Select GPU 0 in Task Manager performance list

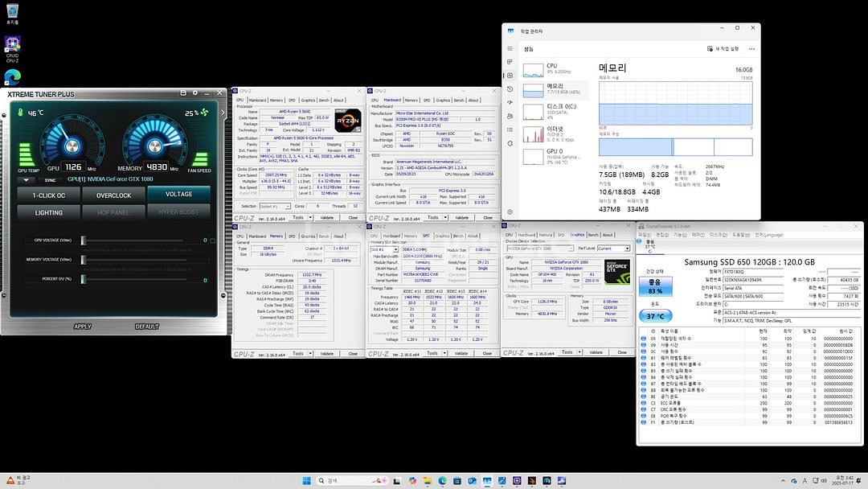(554, 155)
